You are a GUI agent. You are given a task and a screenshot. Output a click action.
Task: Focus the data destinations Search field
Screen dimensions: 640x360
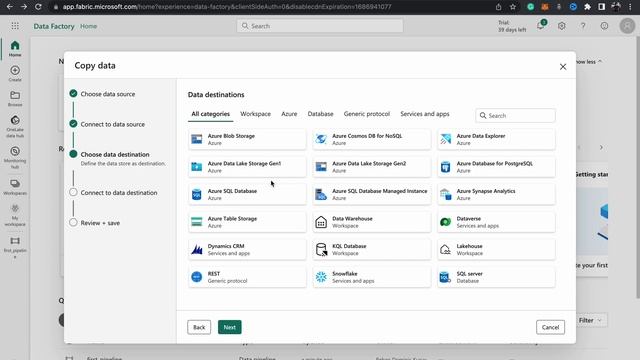click(516, 116)
